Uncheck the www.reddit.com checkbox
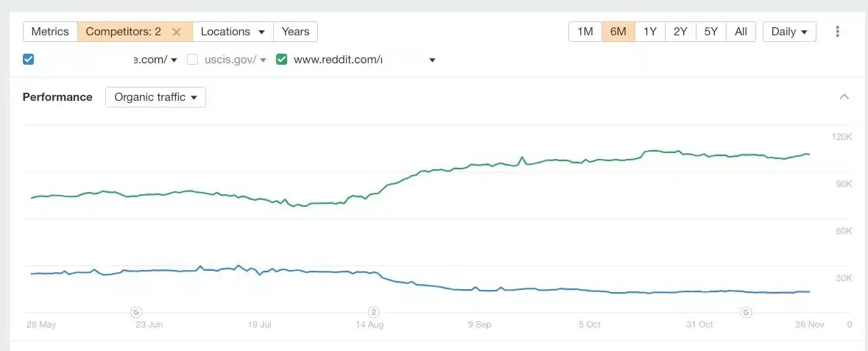Viewport: 868px width, 351px height. [281, 60]
